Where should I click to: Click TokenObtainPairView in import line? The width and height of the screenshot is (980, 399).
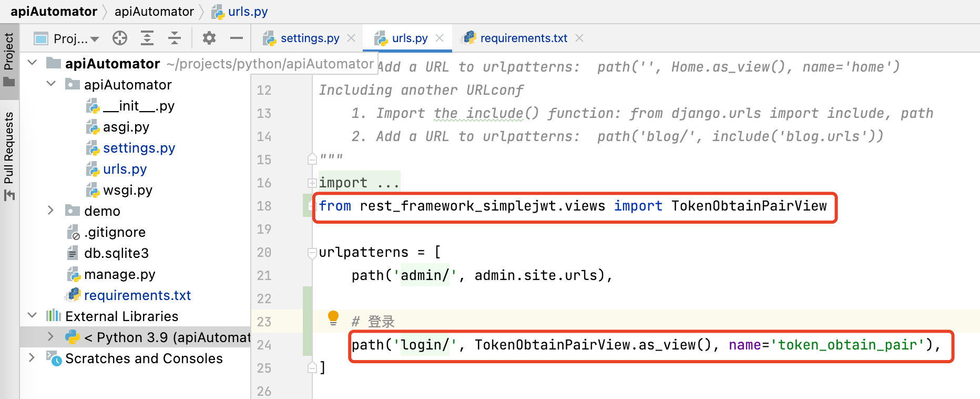click(749, 206)
